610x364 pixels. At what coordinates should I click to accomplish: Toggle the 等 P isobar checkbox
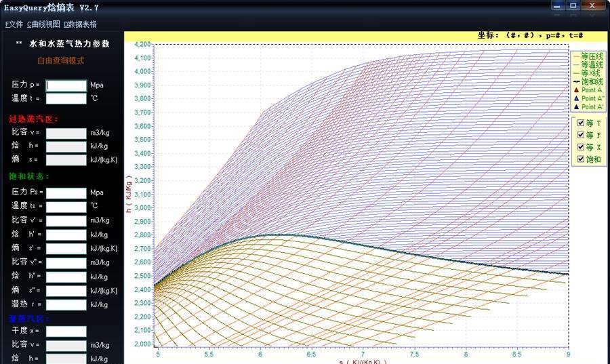581,135
